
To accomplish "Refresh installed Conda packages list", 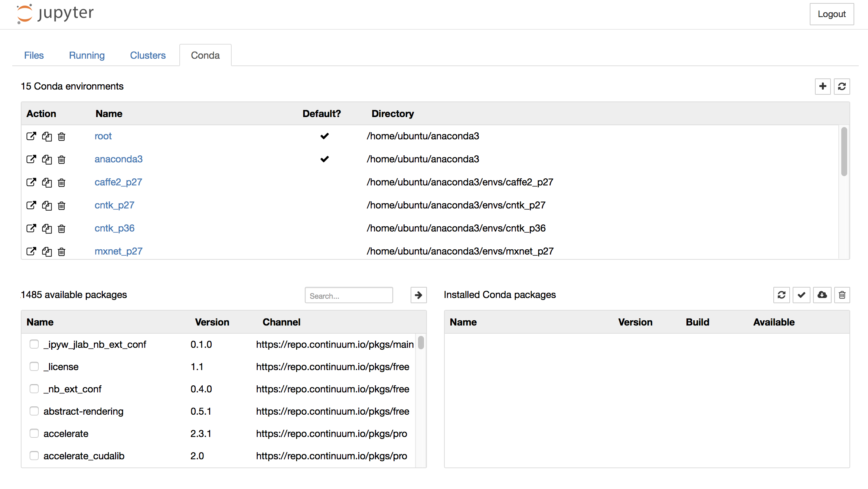I will click(x=781, y=295).
